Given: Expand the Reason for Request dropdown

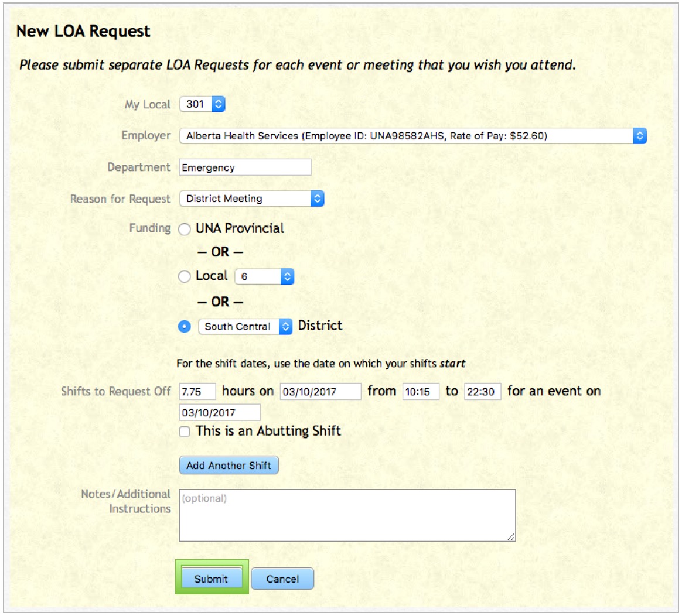Looking at the screenshot, I should click(x=251, y=199).
